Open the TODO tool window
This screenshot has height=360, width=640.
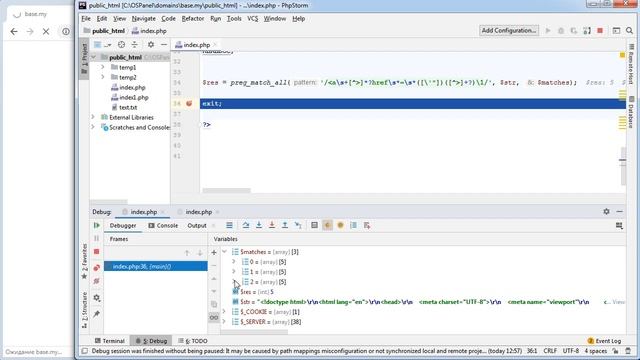pos(193,341)
